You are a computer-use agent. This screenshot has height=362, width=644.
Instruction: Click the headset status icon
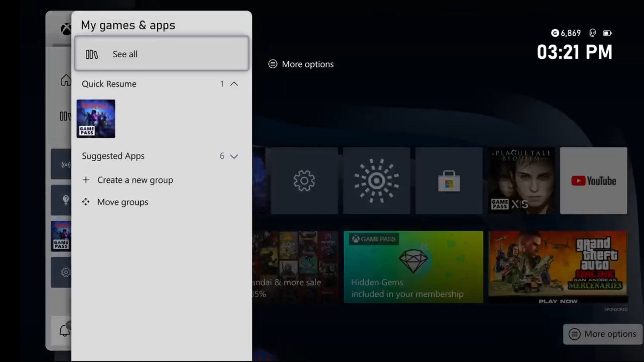pyautogui.click(x=593, y=33)
